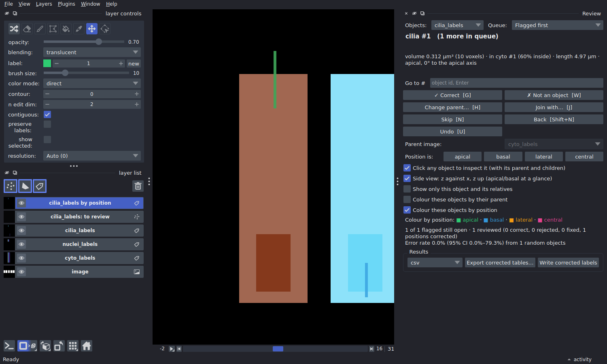607x364 pixels.
Task: Delete selected layer with trash icon
Action: pos(138,186)
